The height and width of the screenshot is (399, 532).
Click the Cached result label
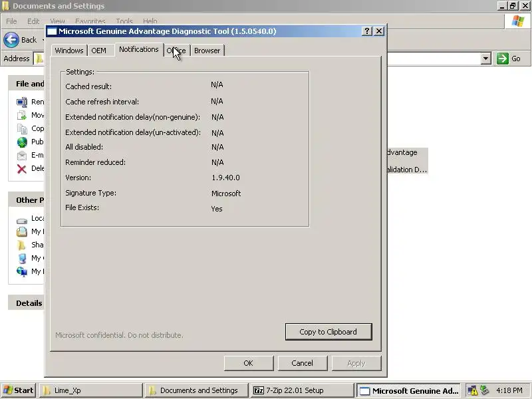pyautogui.click(x=88, y=86)
